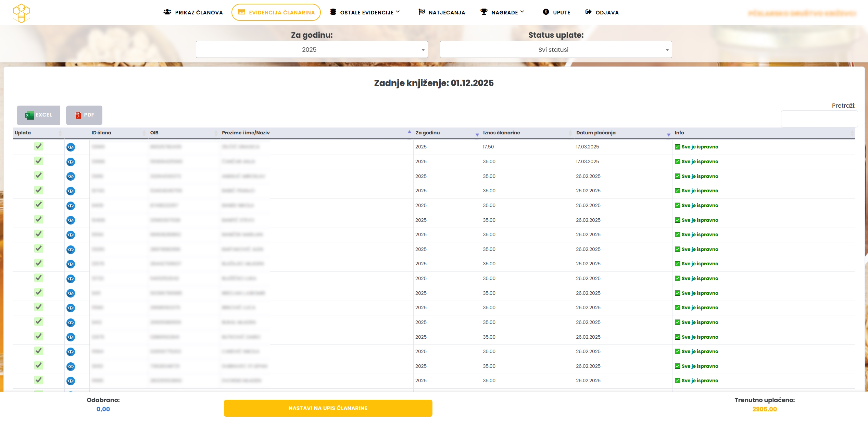Sort table by Datum plaćanja column
This screenshot has height=423, width=868.
(596, 133)
